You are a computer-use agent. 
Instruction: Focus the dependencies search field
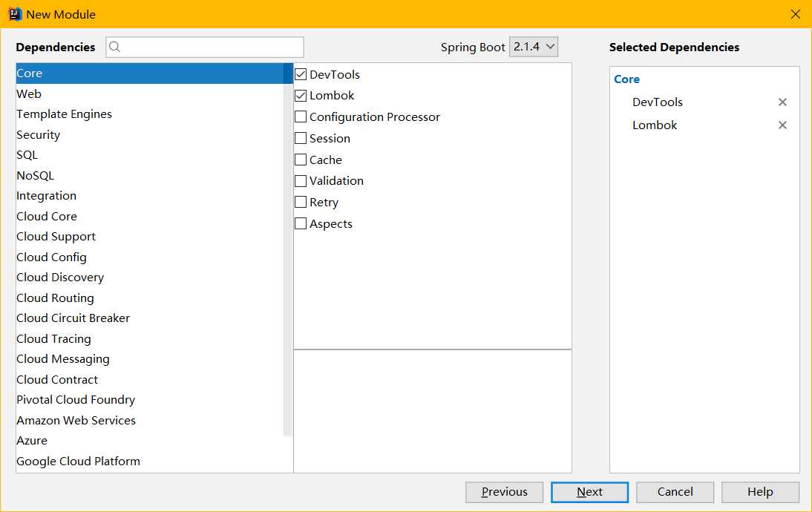point(205,47)
